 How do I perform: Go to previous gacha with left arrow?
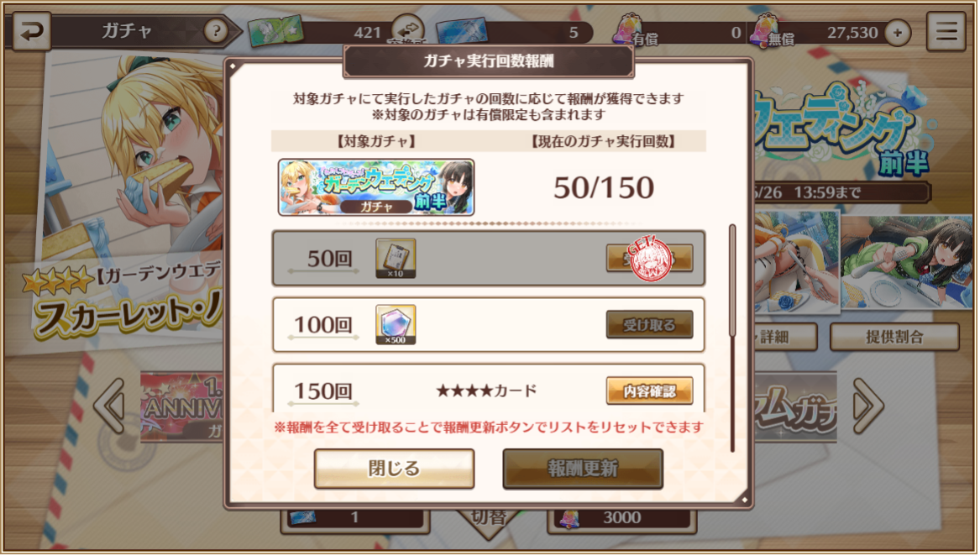point(111,406)
